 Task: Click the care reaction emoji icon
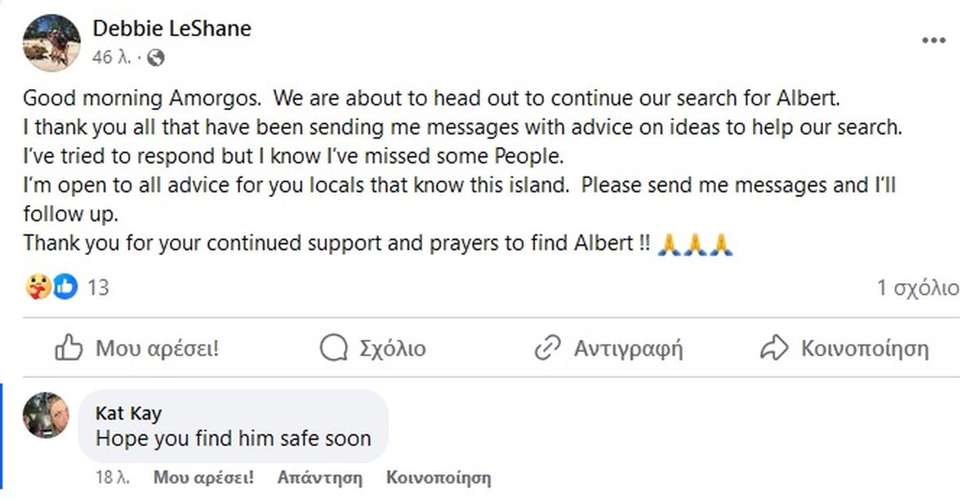pos(38,287)
